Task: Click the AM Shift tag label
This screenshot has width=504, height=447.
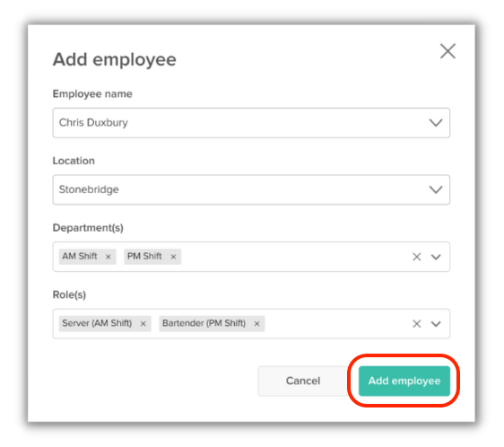Action: [x=80, y=257]
